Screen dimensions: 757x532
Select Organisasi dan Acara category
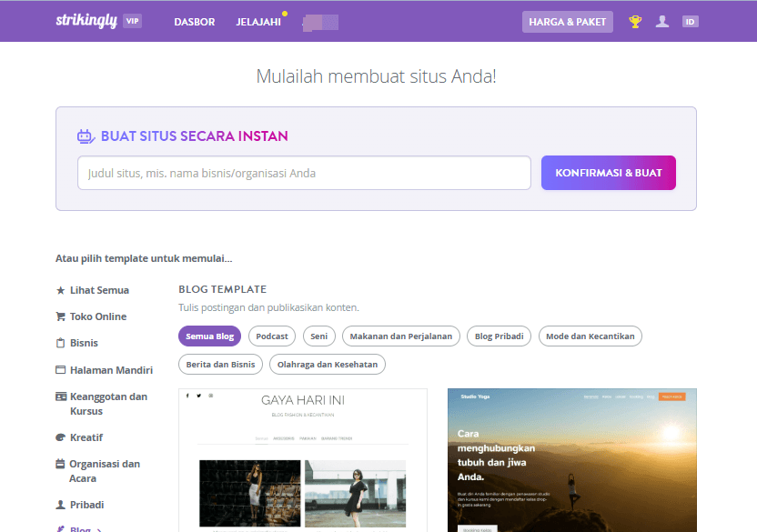click(105, 471)
